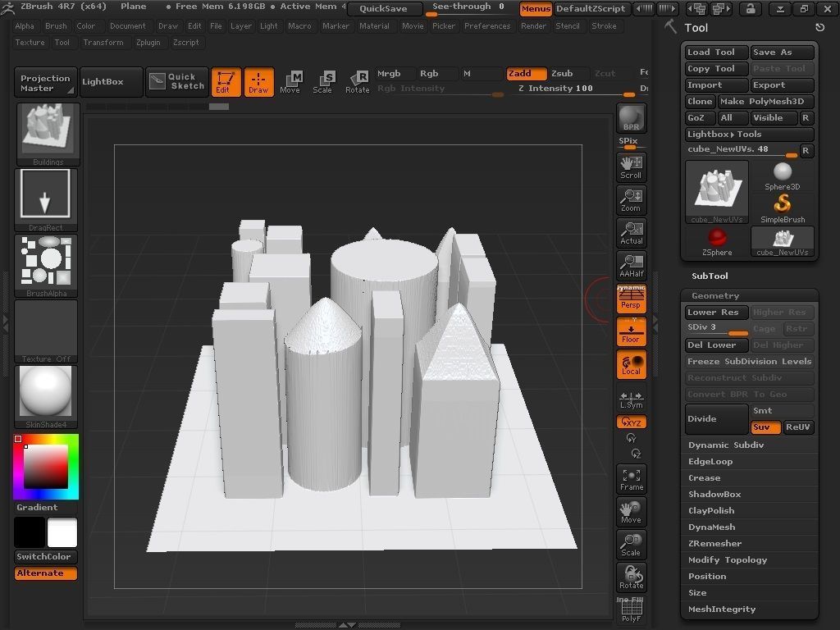The width and height of the screenshot is (840, 630).
Task: Expand Modify Topology section
Action: pos(728,559)
